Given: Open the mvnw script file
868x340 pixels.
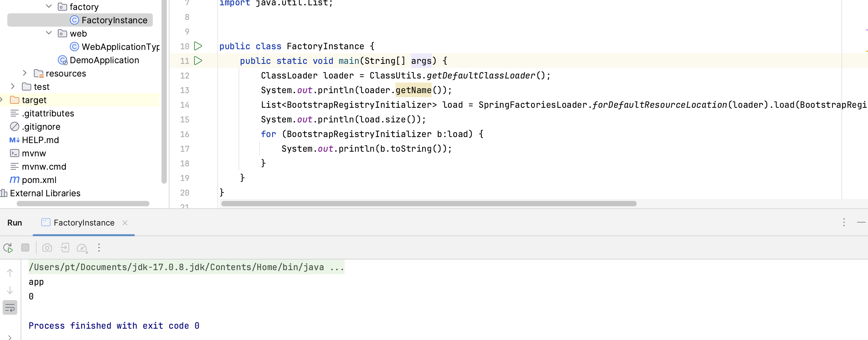Looking at the screenshot, I should 34,153.
